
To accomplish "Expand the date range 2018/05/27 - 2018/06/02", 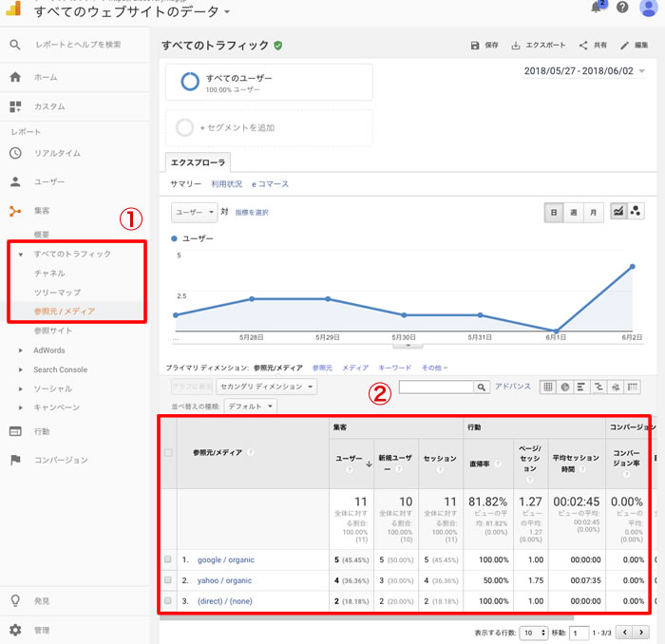I will point(584,71).
